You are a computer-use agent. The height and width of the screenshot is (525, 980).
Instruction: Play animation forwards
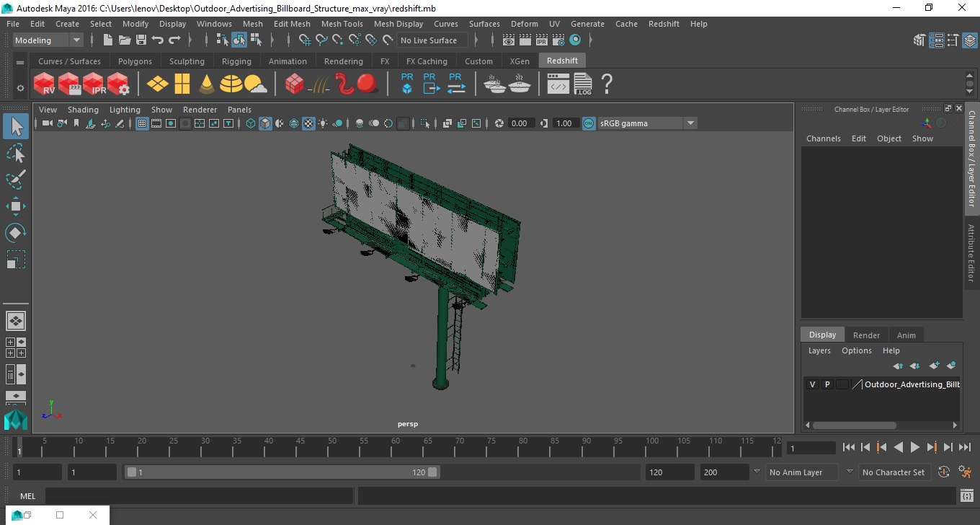coord(915,447)
